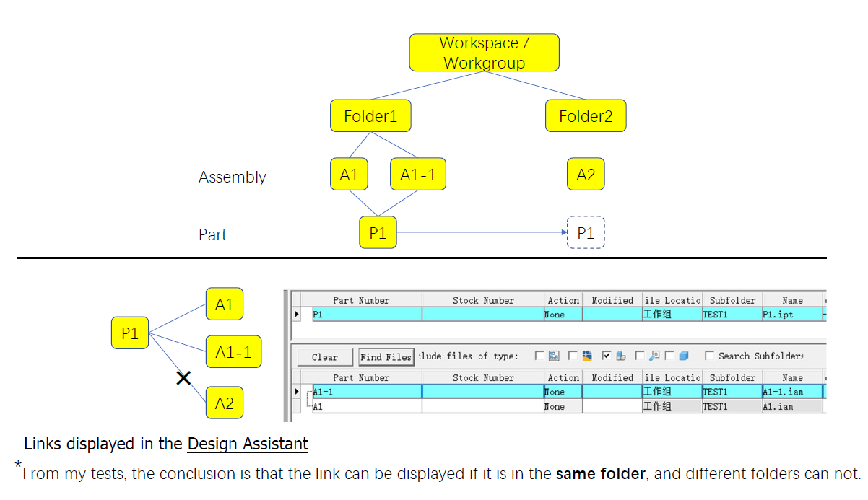The height and width of the screenshot is (500, 868).
Task: Uncheck the assembly files checkbox
Action: [607, 356]
